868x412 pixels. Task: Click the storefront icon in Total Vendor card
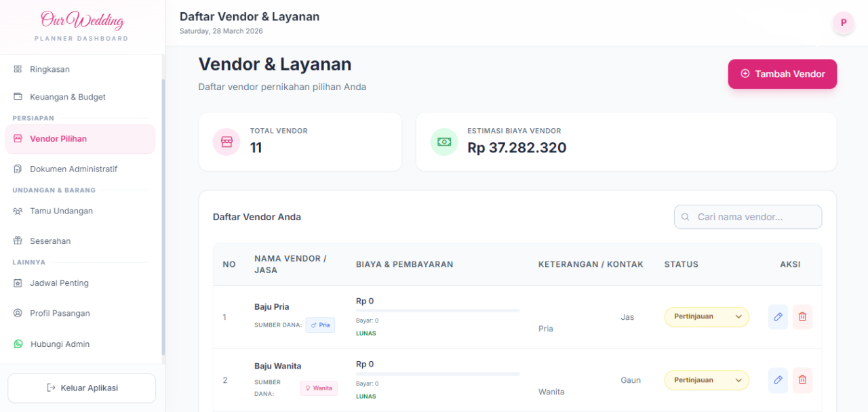click(x=226, y=142)
